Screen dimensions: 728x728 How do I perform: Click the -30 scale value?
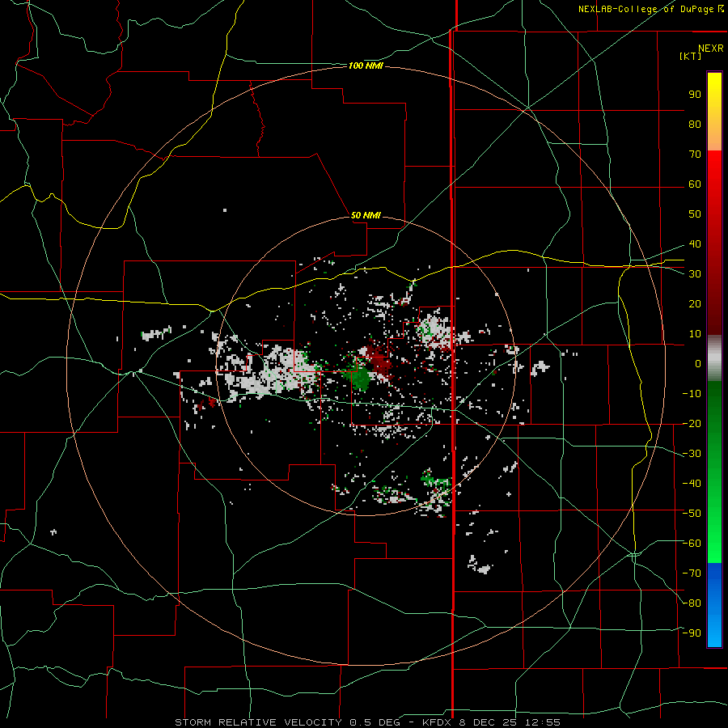tap(692, 454)
